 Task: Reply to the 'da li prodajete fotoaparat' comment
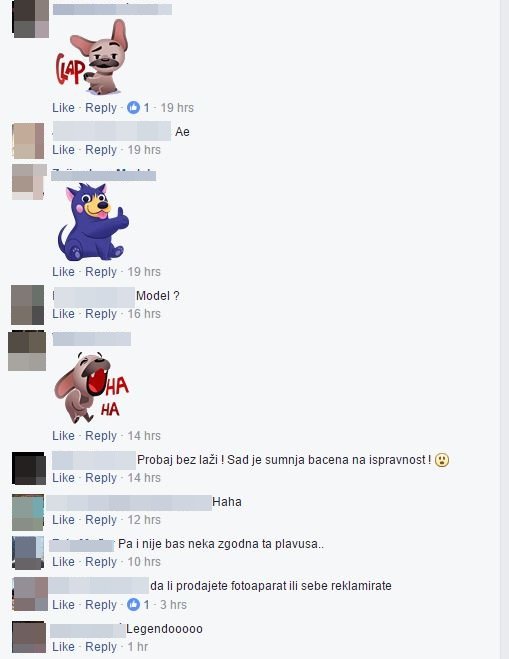pos(101,604)
